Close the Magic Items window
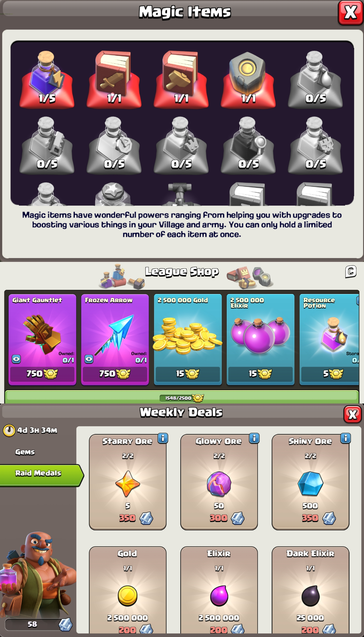Viewport: 364px width, 637px height. click(350, 13)
